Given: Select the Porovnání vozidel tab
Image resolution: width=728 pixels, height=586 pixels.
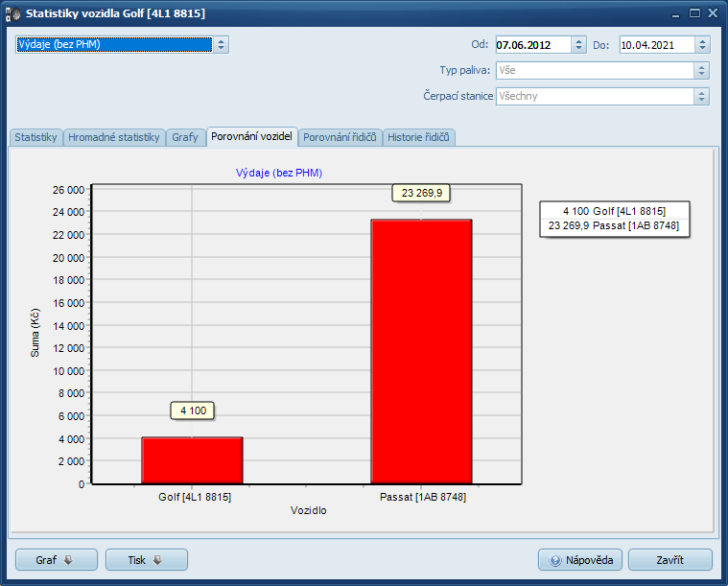Looking at the screenshot, I should [x=251, y=136].
